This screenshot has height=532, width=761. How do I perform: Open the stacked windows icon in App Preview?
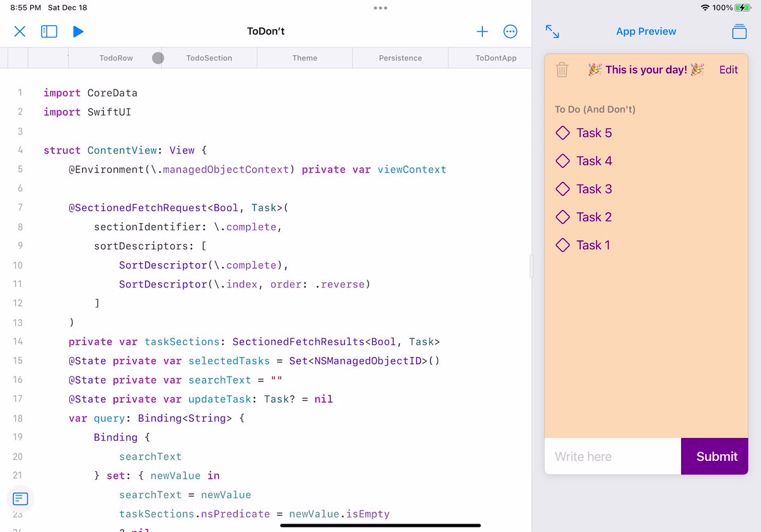tap(739, 31)
